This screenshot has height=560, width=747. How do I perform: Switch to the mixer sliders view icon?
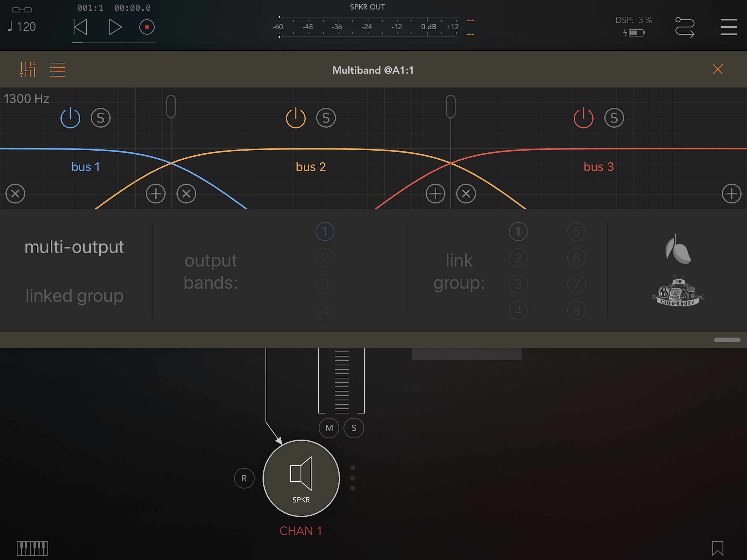[x=28, y=69]
